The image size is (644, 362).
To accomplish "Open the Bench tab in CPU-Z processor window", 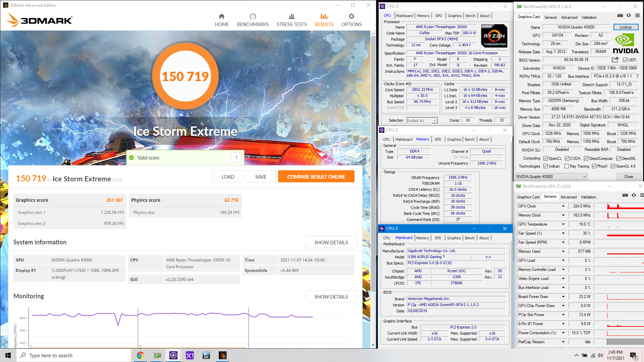I will 470,16.
